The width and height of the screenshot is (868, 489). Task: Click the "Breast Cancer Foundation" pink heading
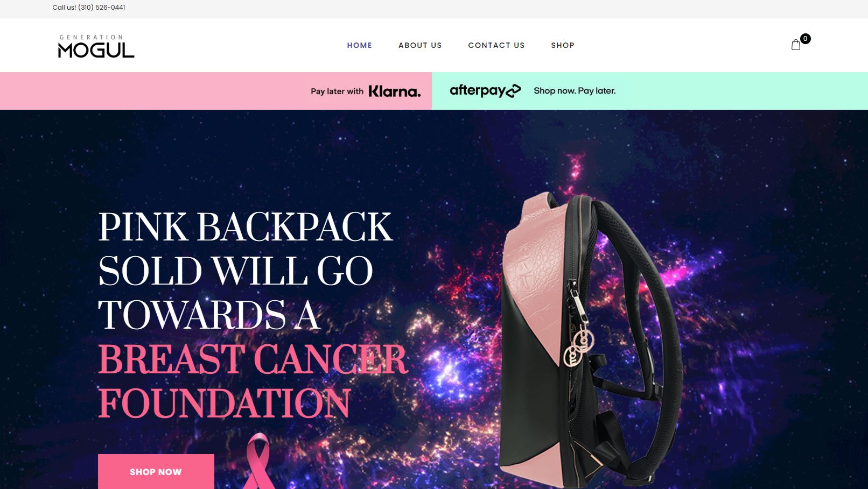click(253, 381)
